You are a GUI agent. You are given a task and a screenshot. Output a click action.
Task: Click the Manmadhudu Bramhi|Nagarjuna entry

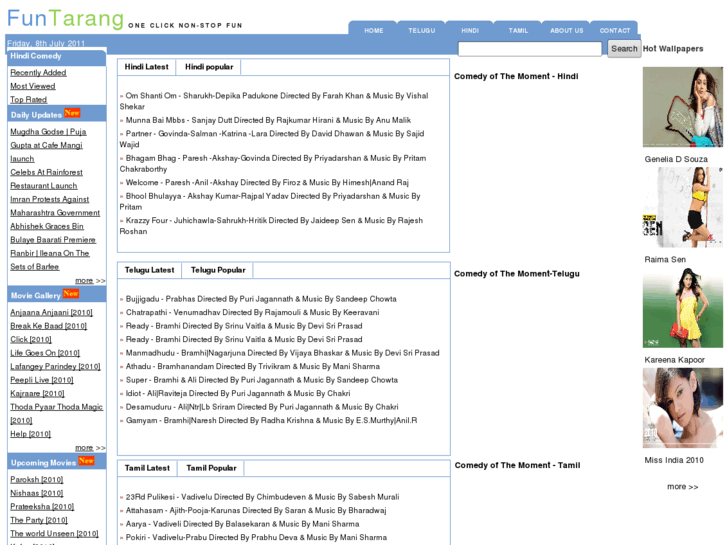(x=282, y=353)
